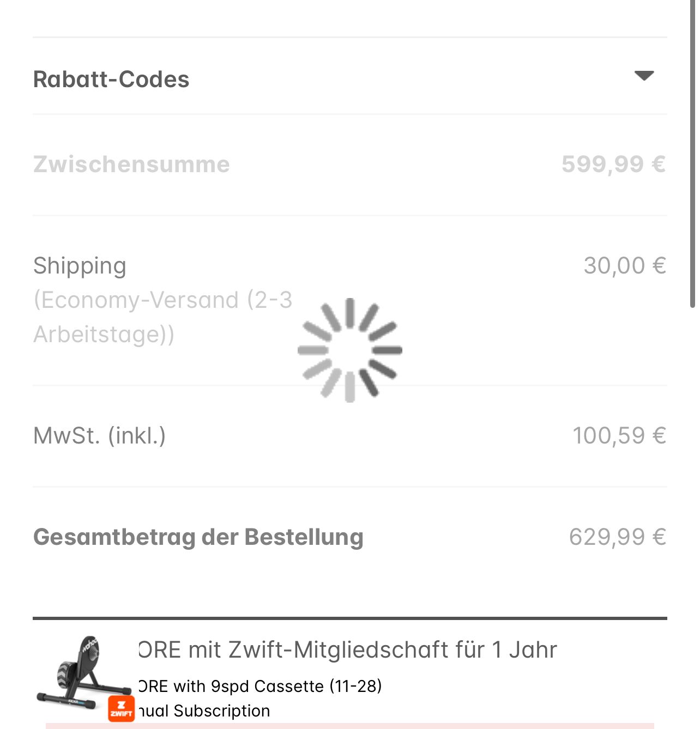Expand the Rabatt-Codes dropdown arrow

point(644,76)
